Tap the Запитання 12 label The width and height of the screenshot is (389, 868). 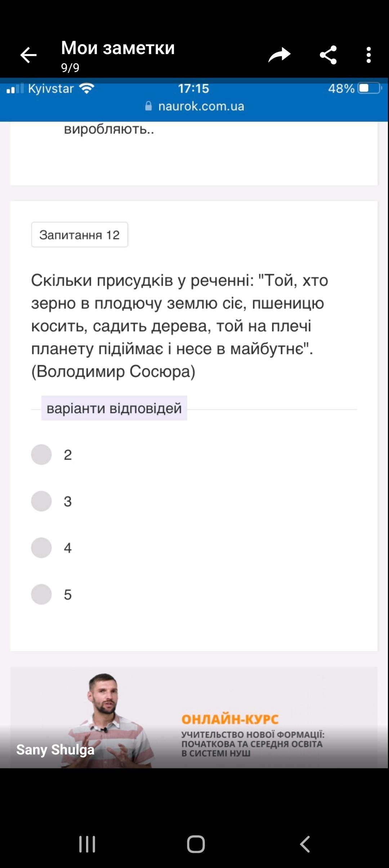(x=80, y=235)
